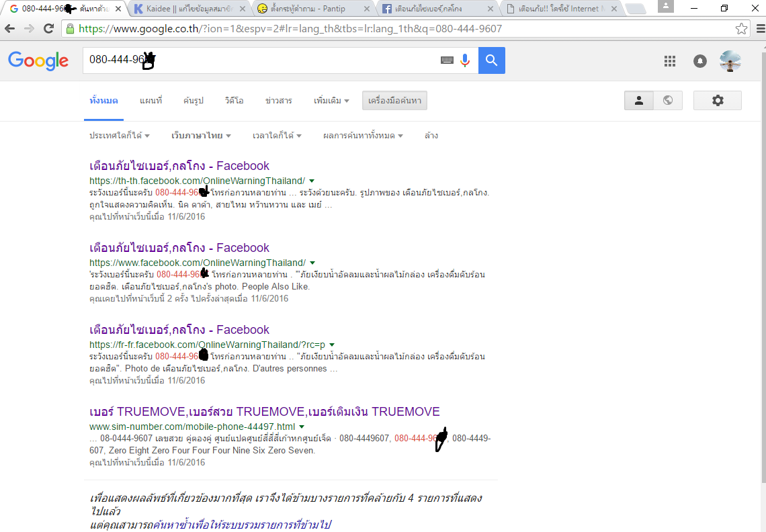Show private results with the person icon

[638, 101]
